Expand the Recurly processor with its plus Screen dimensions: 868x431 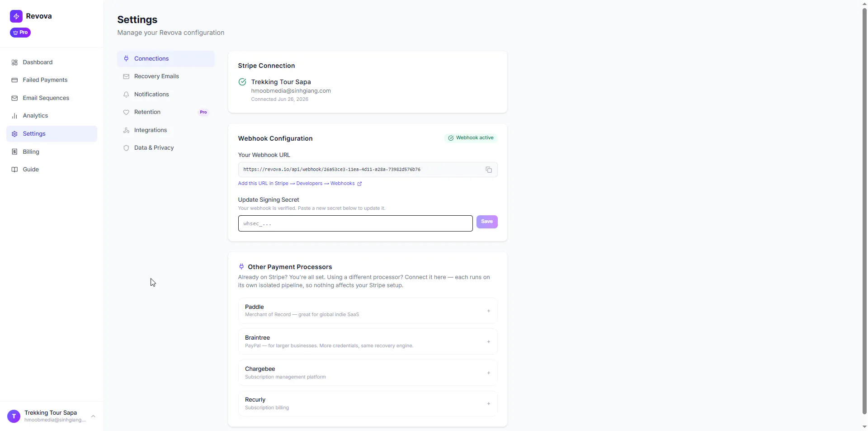pyautogui.click(x=489, y=403)
